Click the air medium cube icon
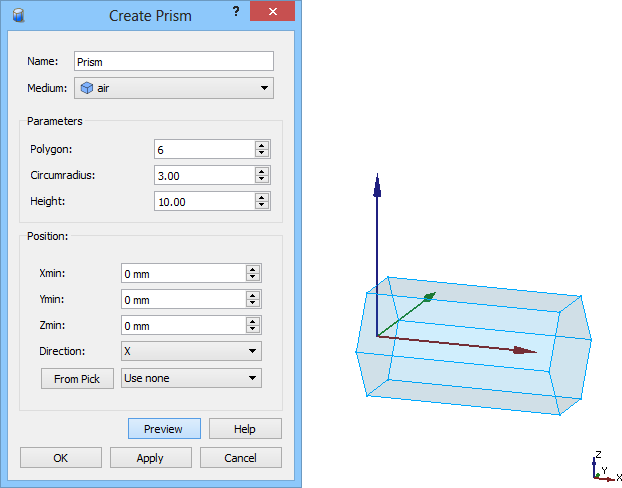 (86, 88)
